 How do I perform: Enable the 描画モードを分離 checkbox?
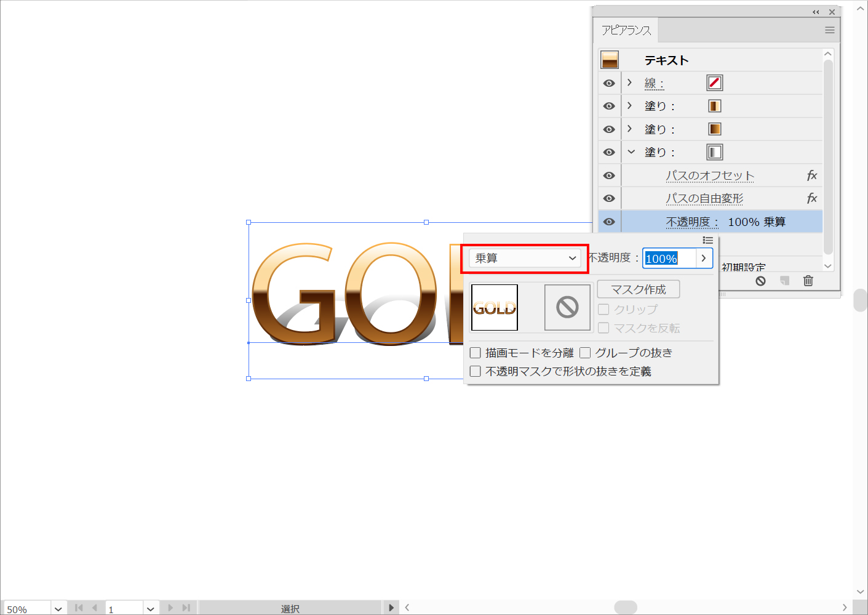476,353
